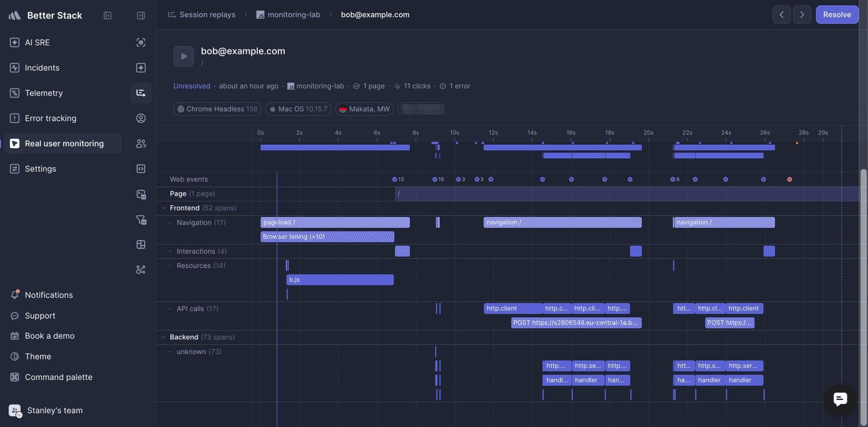Click the panel toggle icon atop the icon rail

141,15
